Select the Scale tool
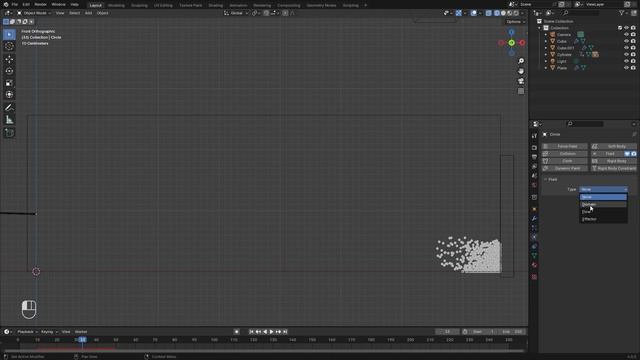The width and height of the screenshot is (640, 360). click(x=9, y=83)
